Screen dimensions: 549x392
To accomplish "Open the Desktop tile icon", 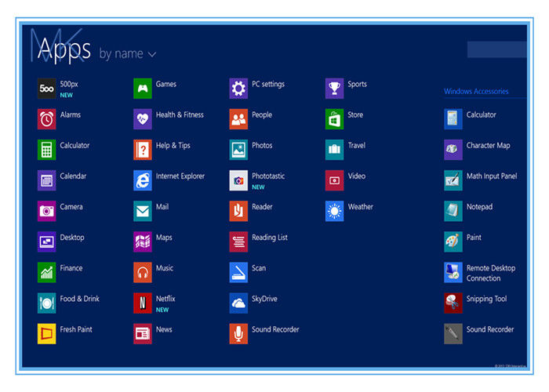I will point(46,241).
